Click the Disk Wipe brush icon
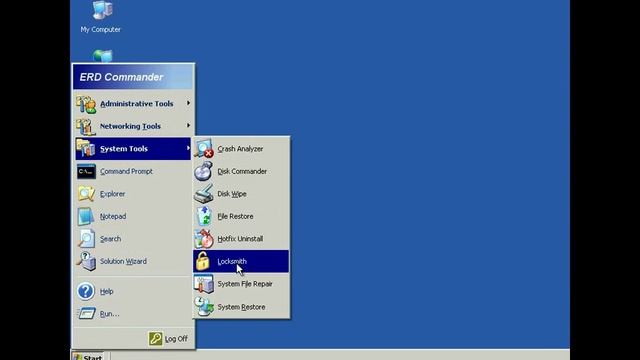Viewport: 640px width, 360px height. 203,193
